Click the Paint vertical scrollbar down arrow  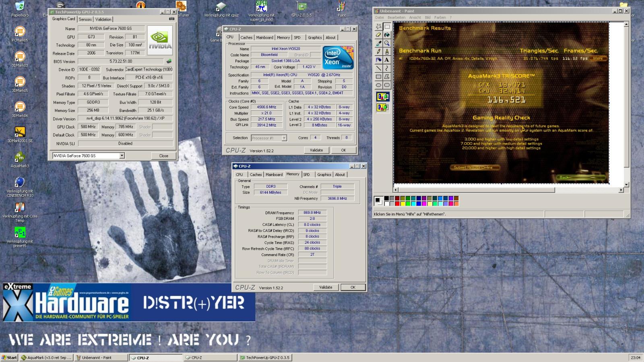[626, 184]
